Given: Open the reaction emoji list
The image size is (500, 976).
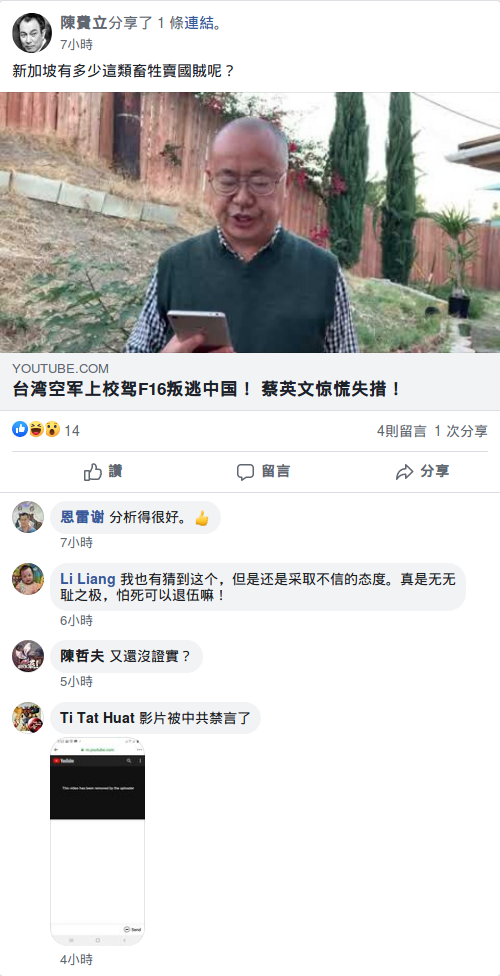Looking at the screenshot, I should 36,429.
